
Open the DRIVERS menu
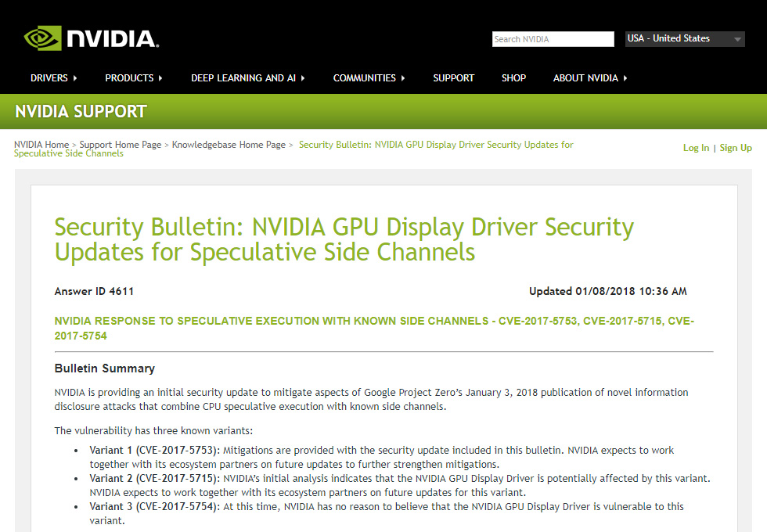pyautogui.click(x=49, y=78)
